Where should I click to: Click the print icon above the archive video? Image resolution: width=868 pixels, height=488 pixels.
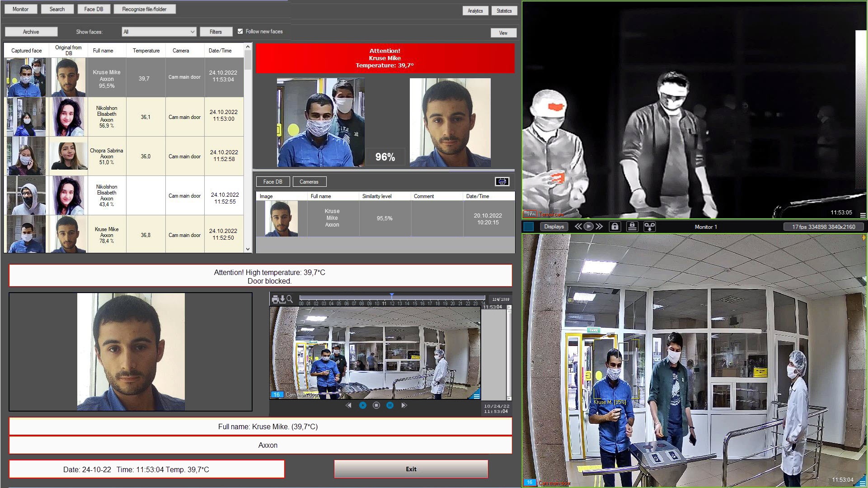(x=275, y=299)
